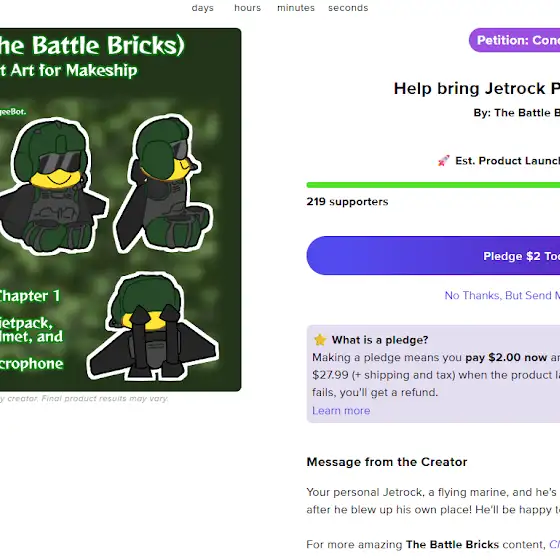Click the Message from the Creator heading
Screen dimensions: 560x560
coord(387,462)
